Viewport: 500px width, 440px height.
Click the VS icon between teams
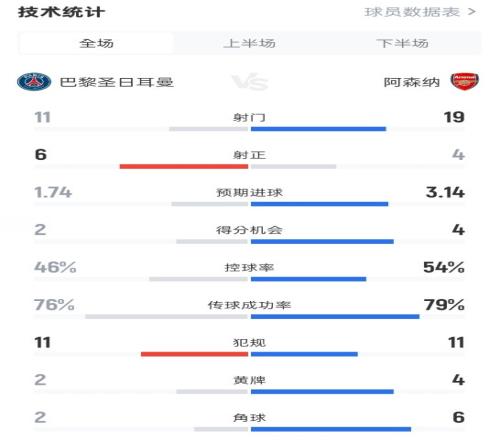(x=250, y=82)
